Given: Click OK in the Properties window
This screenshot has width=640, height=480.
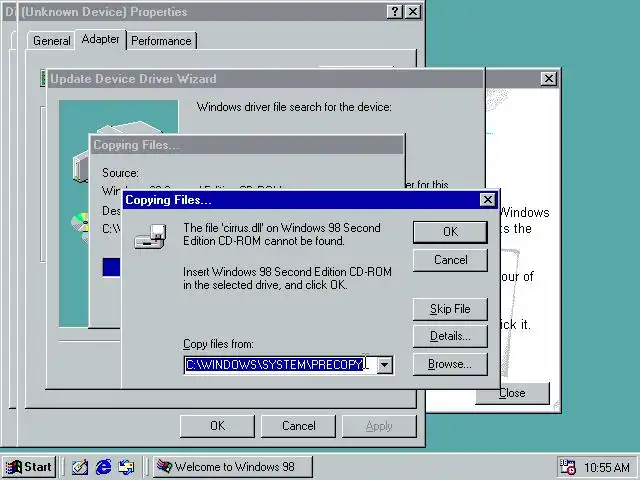Looking at the screenshot, I should (217, 426).
